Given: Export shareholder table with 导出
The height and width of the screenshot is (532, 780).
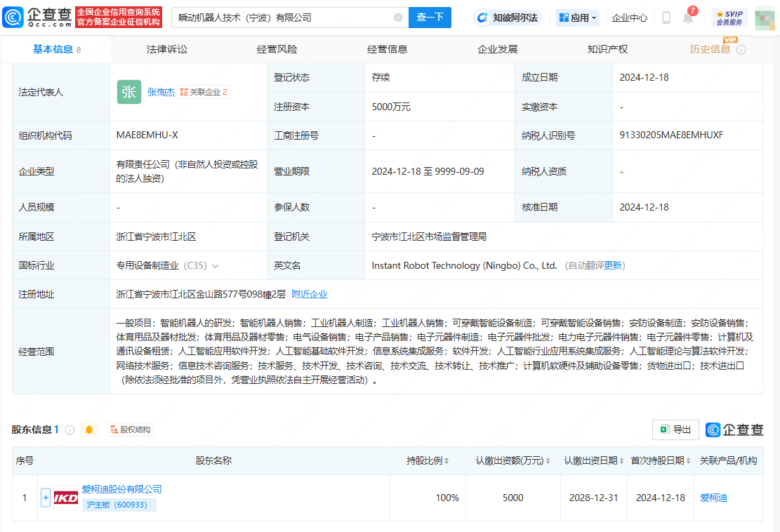Looking at the screenshot, I should pyautogui.click(x=675, y=430).
